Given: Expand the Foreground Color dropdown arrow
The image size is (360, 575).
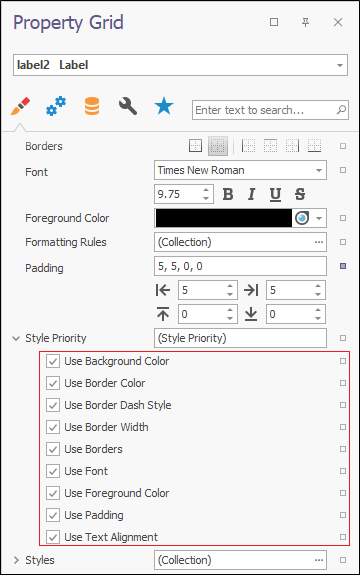Looking at the screenshot, I should click(319, 218).
